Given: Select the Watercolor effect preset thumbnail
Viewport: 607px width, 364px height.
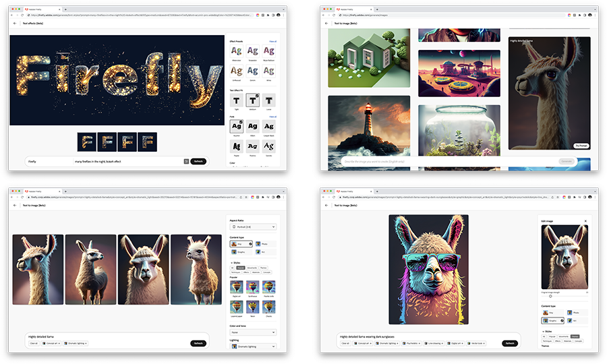Looking at the screenshot, I should click(237, 51).
